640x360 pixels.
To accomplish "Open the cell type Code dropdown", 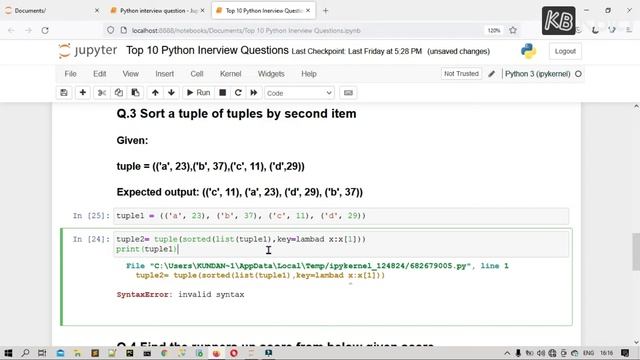I will coord(299,93).
